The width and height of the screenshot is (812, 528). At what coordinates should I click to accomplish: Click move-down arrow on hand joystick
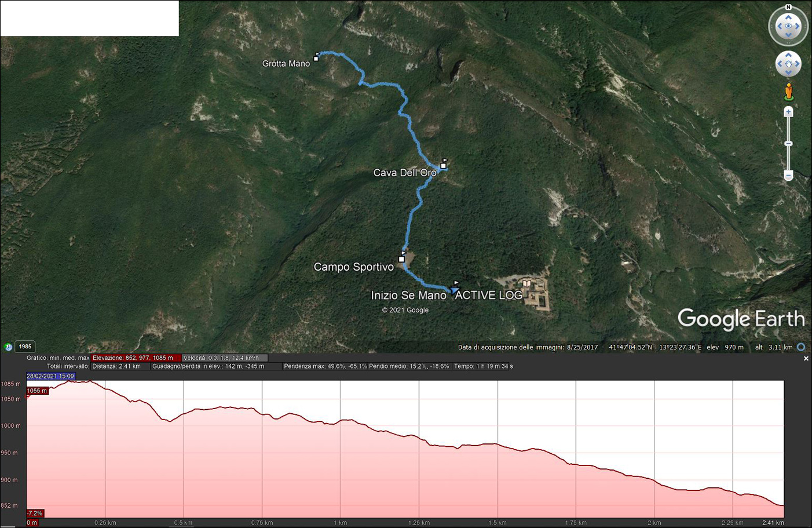(x=788, y=72)
